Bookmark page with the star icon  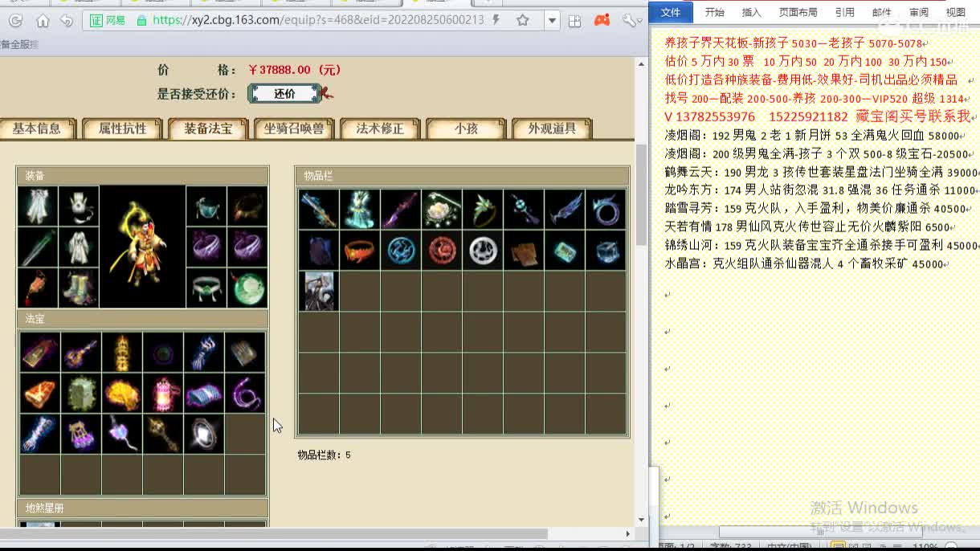click(x=523, y=20)
